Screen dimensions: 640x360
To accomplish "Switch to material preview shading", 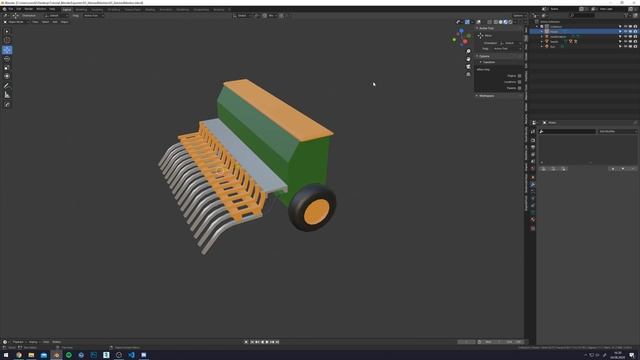I will [x=505, y=22].
